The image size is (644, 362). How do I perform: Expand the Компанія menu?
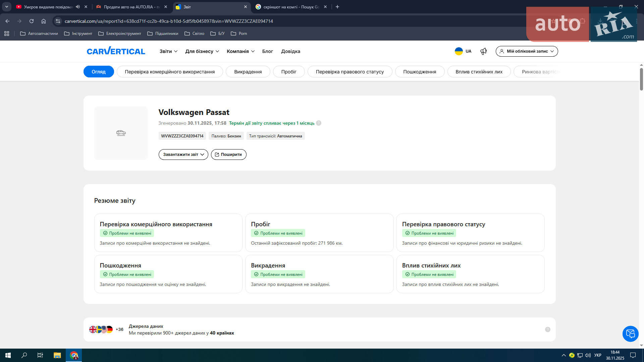click(x=240, y=51)
